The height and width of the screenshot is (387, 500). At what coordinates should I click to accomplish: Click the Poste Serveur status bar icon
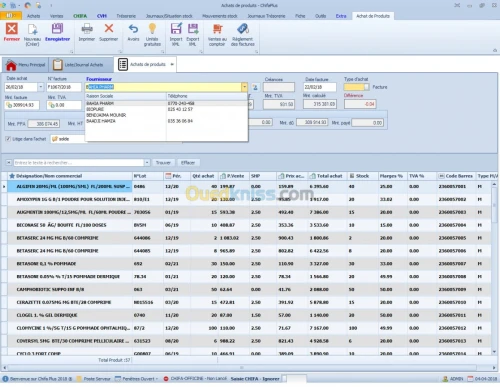click(x=79, y=379)
